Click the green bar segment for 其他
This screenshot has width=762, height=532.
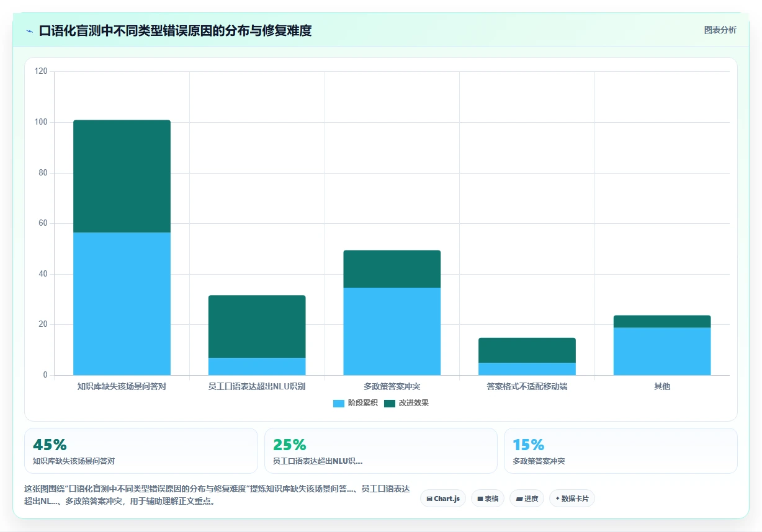tap(662, 321)
